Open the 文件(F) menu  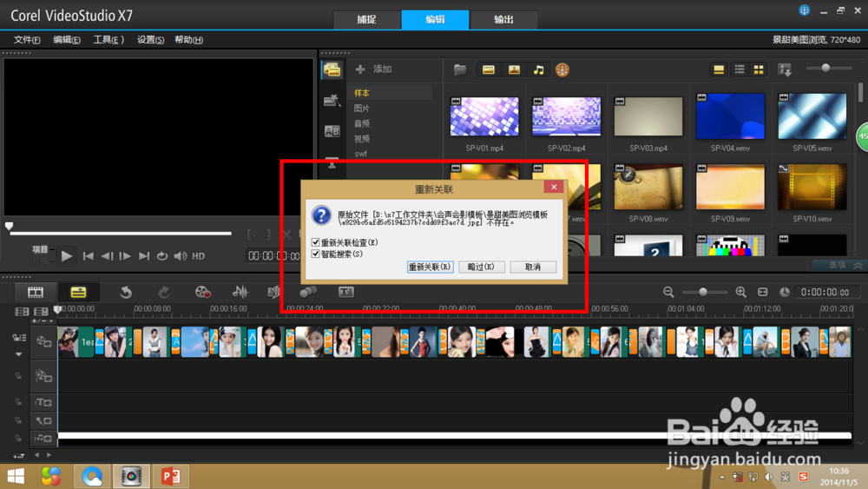[27, 40]
